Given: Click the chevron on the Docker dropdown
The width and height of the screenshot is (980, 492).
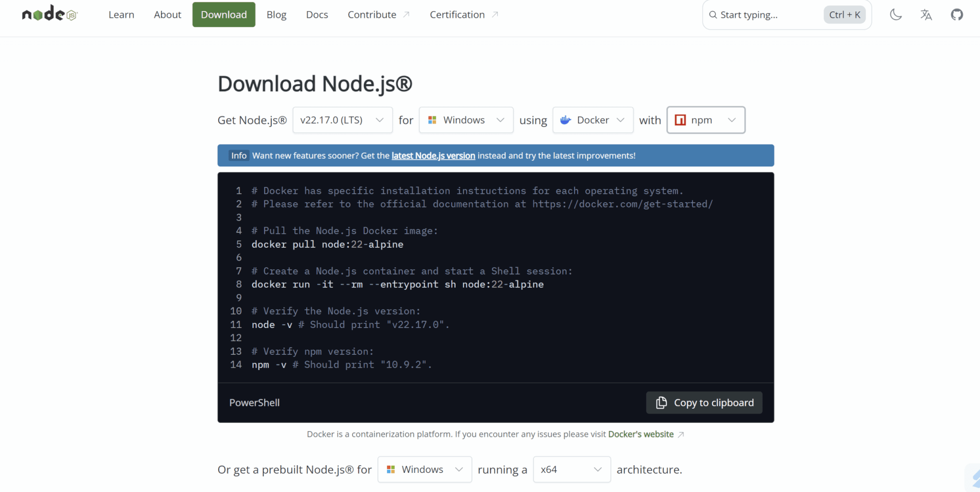Looking at the screenshot, I should coord(621,120).
